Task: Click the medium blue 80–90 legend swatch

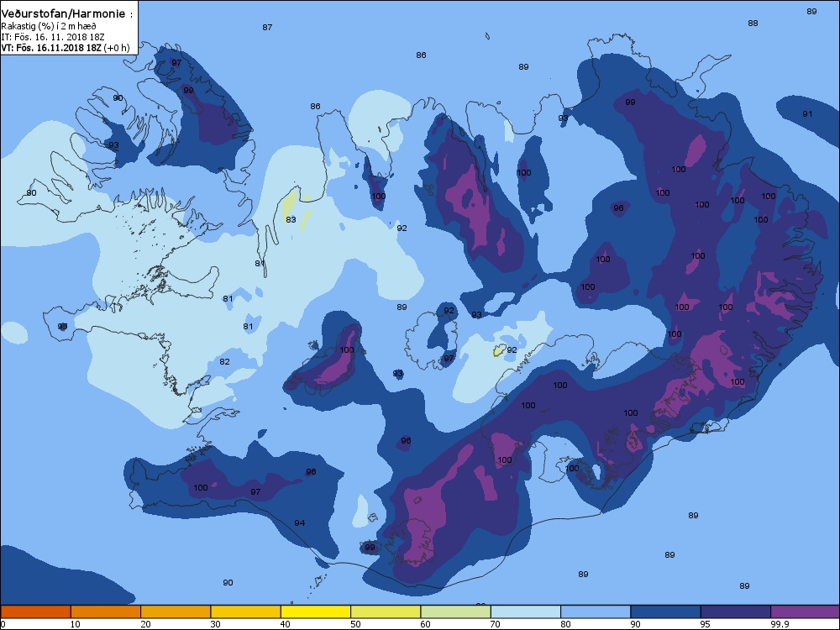Action: (596, 612)
